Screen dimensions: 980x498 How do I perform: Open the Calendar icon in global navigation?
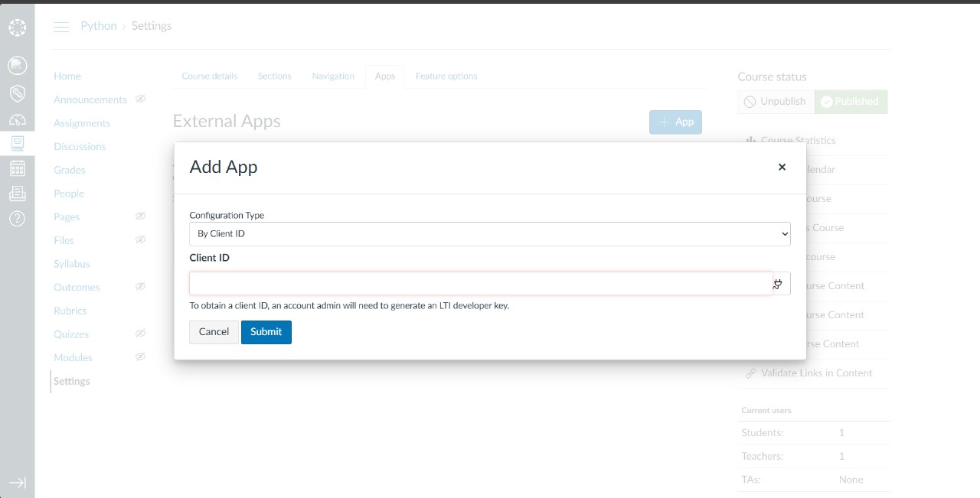pos(17,168)
